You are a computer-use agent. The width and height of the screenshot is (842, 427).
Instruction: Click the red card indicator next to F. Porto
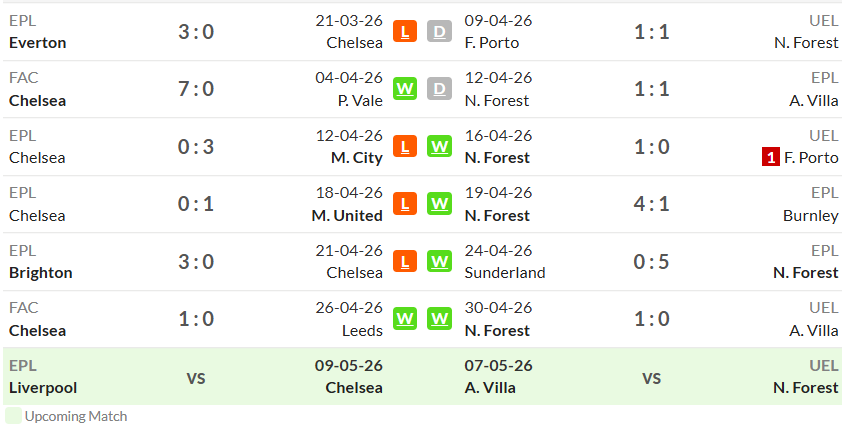pyautogui.click(x=771, y=158)
